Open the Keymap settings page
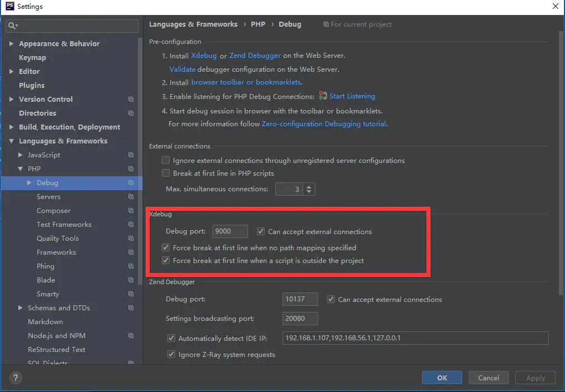Image resolution: width=565 pixels, height=392 pixels. 32,58
